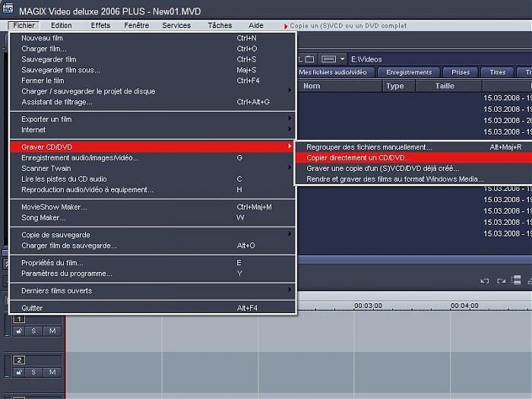Click the MAGIX application icon in title bar
This screenshot has width=532, height=399.
(x=7, y=8)
